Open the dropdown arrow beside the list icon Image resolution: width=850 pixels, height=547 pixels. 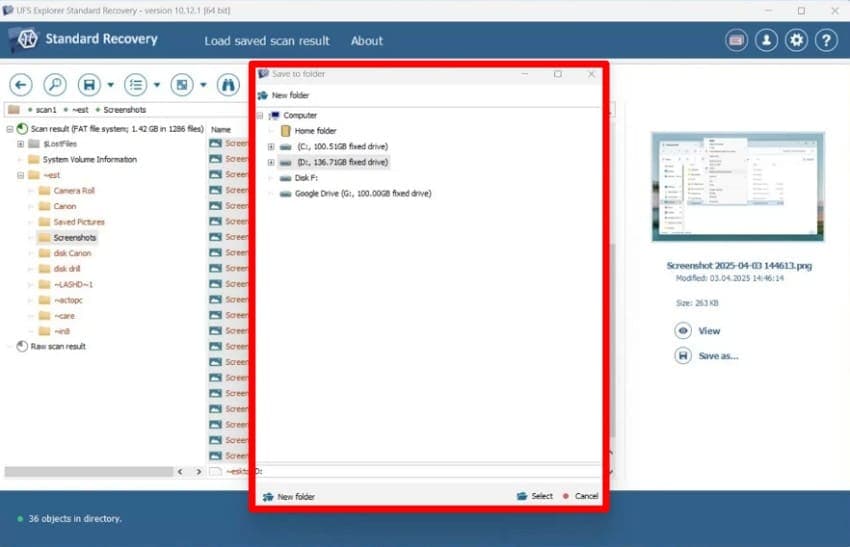pyautogui.click(x=157, y=85)
